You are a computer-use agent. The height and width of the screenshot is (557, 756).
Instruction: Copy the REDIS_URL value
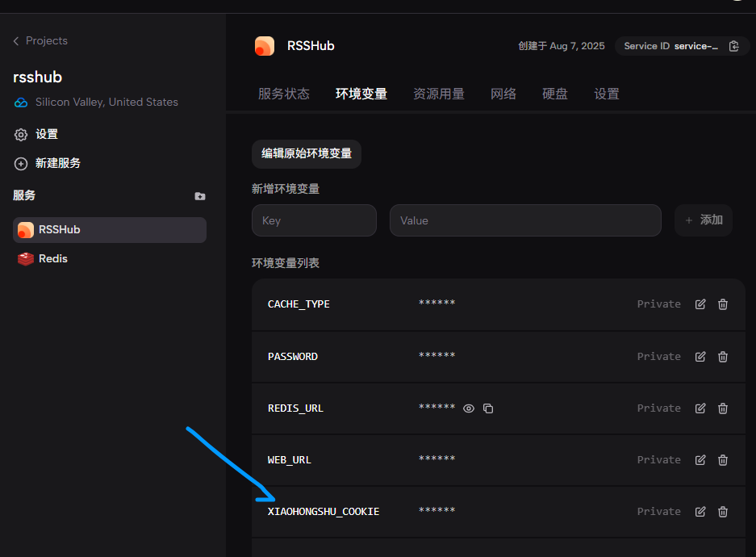coord(488,408)
